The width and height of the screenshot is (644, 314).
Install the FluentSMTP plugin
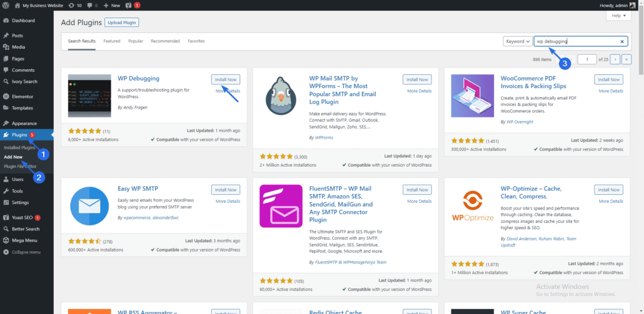tap(417, 190)
